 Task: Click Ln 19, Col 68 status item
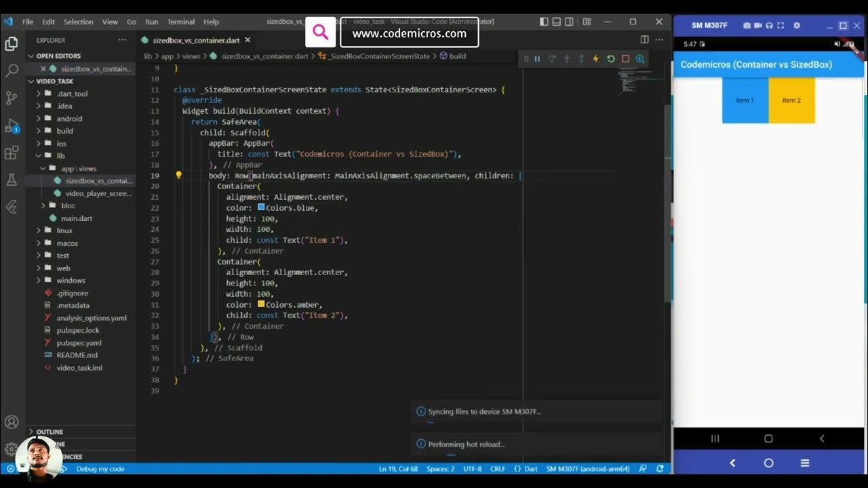397,469
